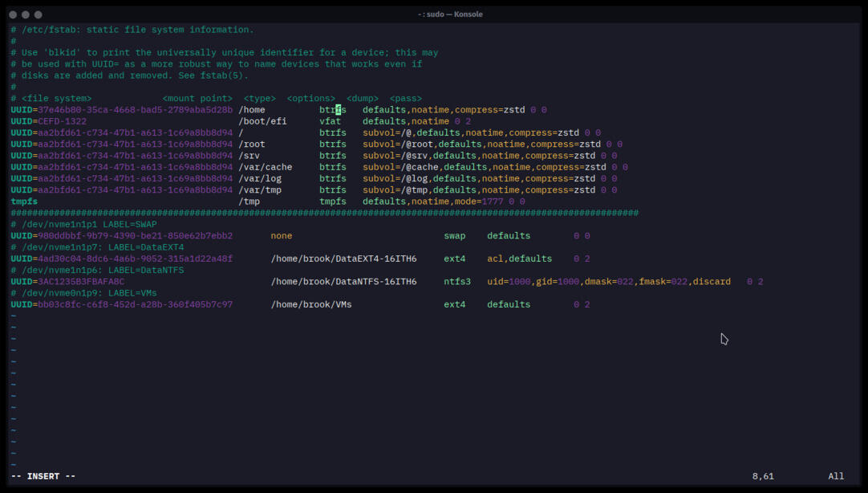The height and width of the screenshot is (493, 868).
Task: Click the discard option in NTFS line
Action: 712,281
